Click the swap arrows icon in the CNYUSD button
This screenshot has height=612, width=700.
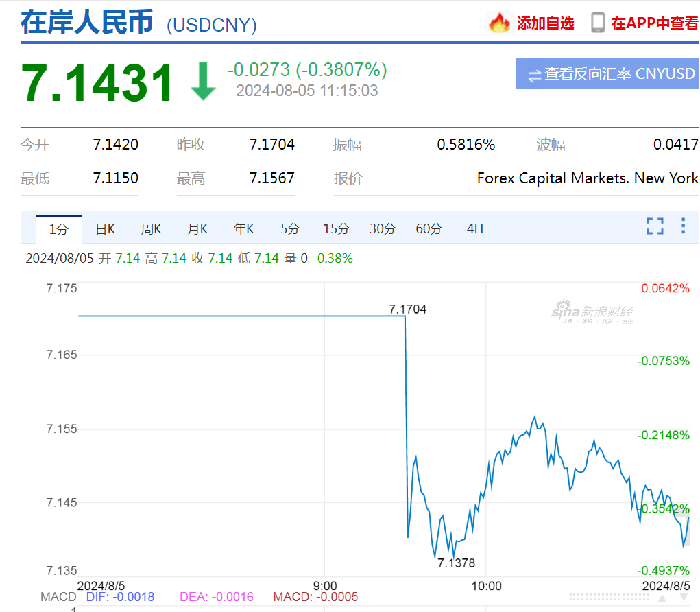[534, 73]
